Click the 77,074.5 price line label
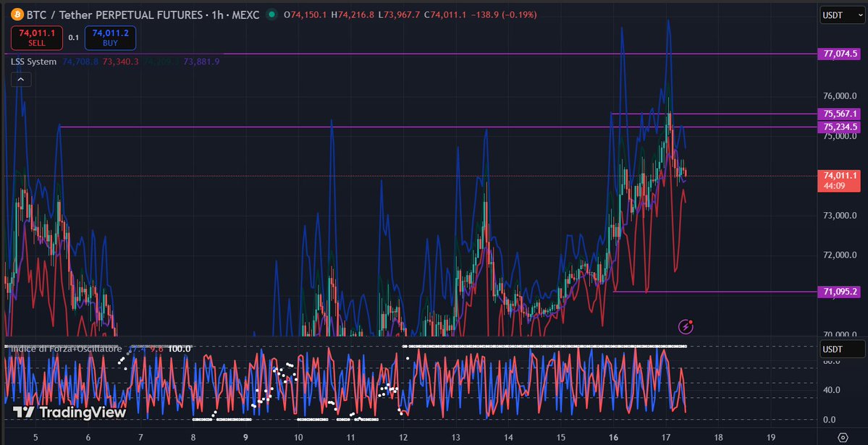The height and width of the screenshot is (445, 868). pyautogui.click(x=840, y=54)
